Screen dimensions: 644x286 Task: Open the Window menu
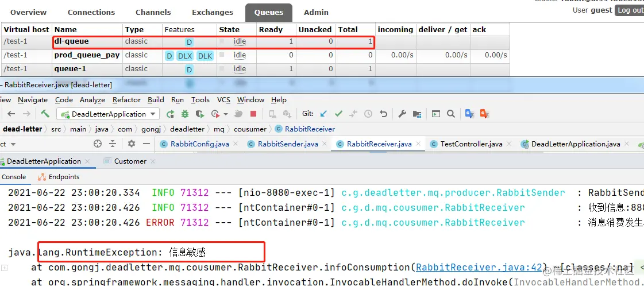tap(250, 100)
